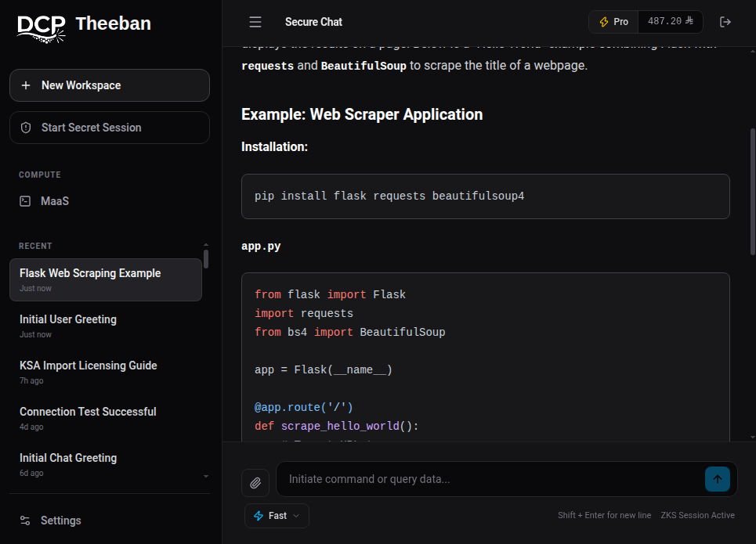Screen dimensions: 756x544
Task: Focus the command or query input field
Action: 492,479
